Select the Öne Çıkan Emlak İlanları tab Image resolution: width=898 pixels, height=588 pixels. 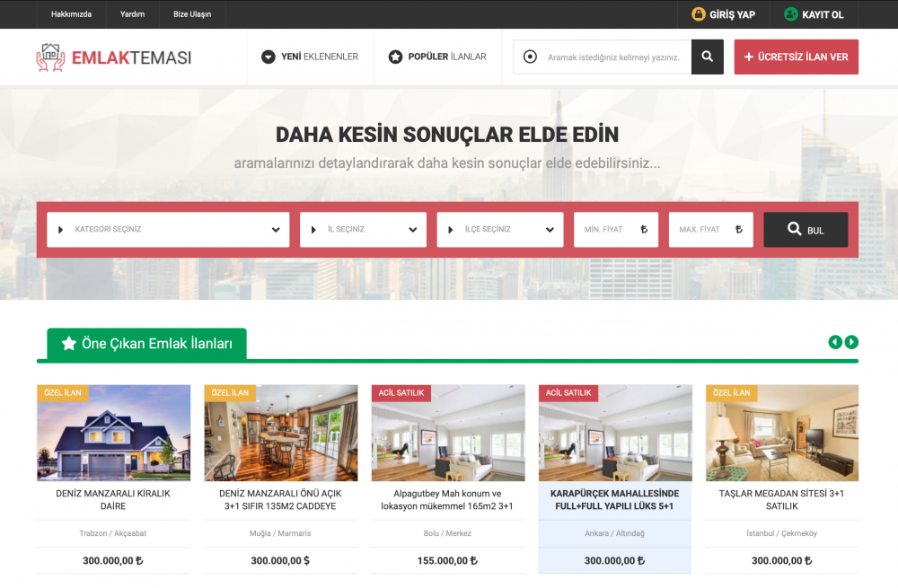146,344
